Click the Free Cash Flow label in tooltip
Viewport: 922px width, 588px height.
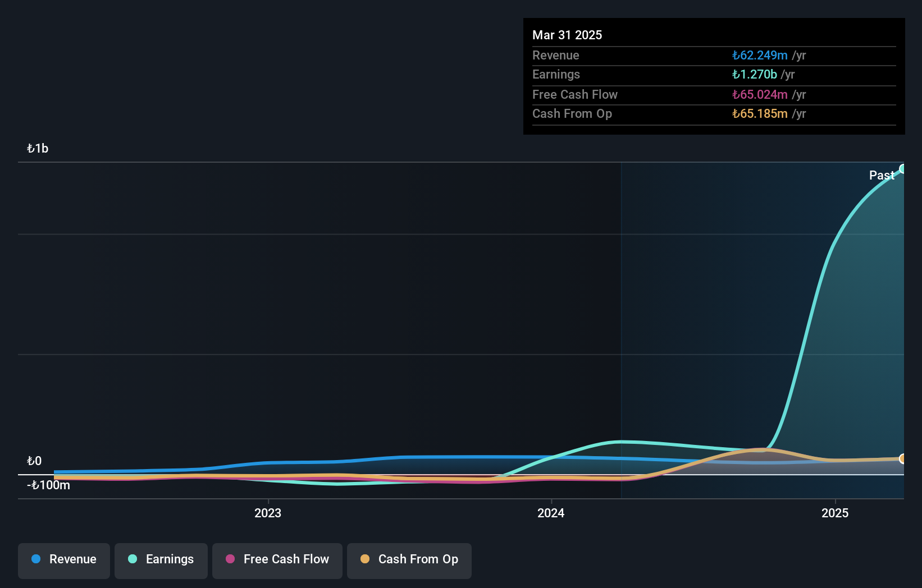pyautogui.click(x=575, y=94)
